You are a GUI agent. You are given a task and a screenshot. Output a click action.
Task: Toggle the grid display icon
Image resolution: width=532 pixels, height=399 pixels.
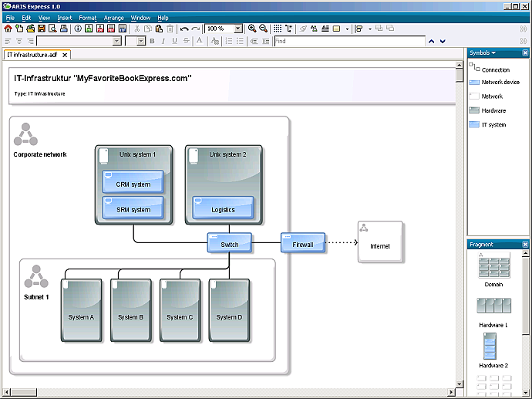pos(278,29)
